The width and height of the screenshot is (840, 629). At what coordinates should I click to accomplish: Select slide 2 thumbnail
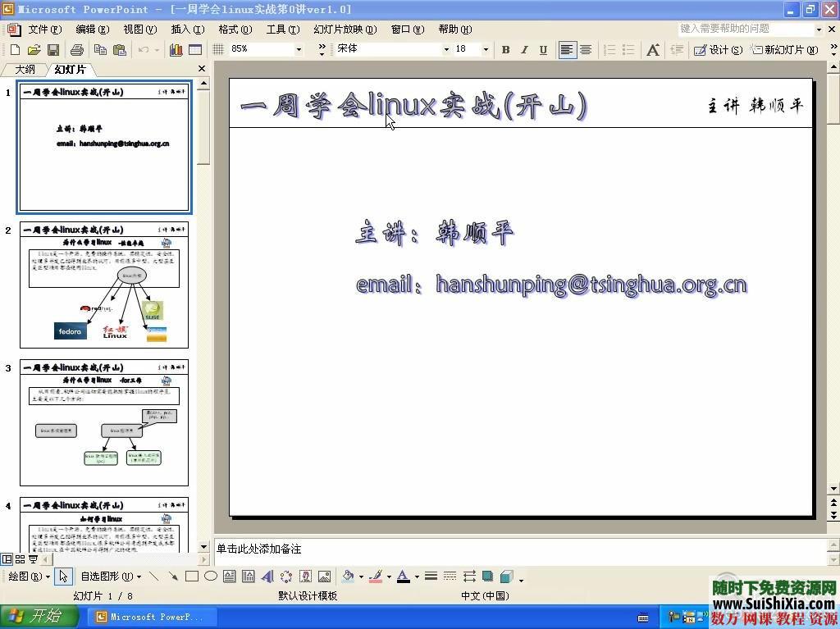(104, 285)
